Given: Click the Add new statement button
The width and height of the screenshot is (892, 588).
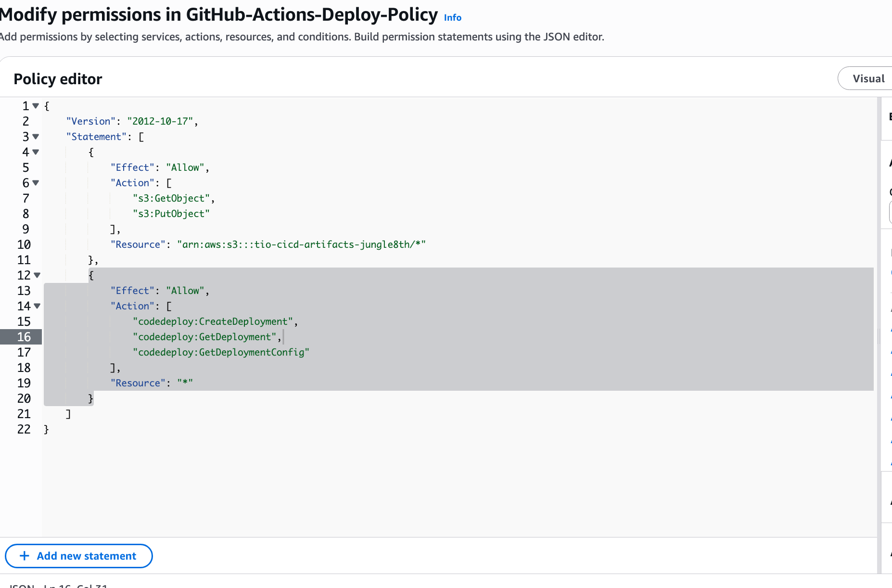Looking at the screenshot, I should (x=79, y=556).
